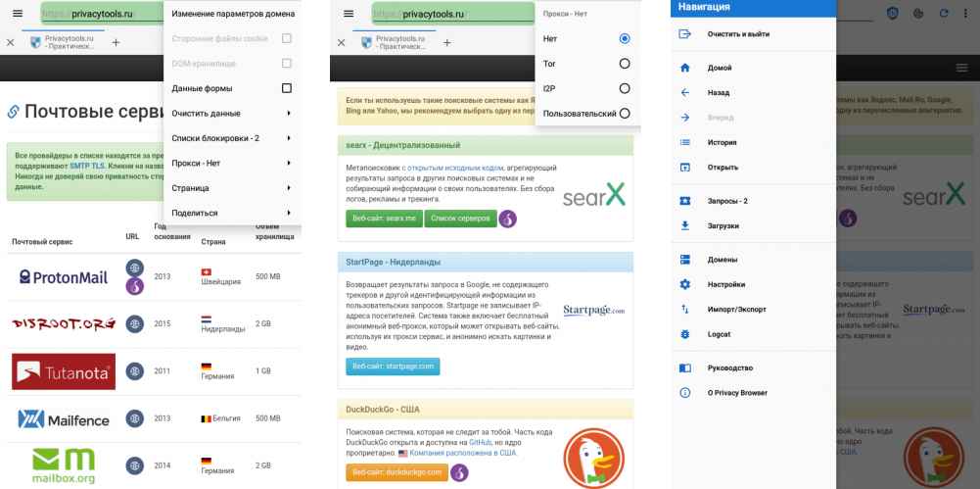Toggle the Данные формы checkbox
This screenshot has width=980, height=489.
pos(287,88)
